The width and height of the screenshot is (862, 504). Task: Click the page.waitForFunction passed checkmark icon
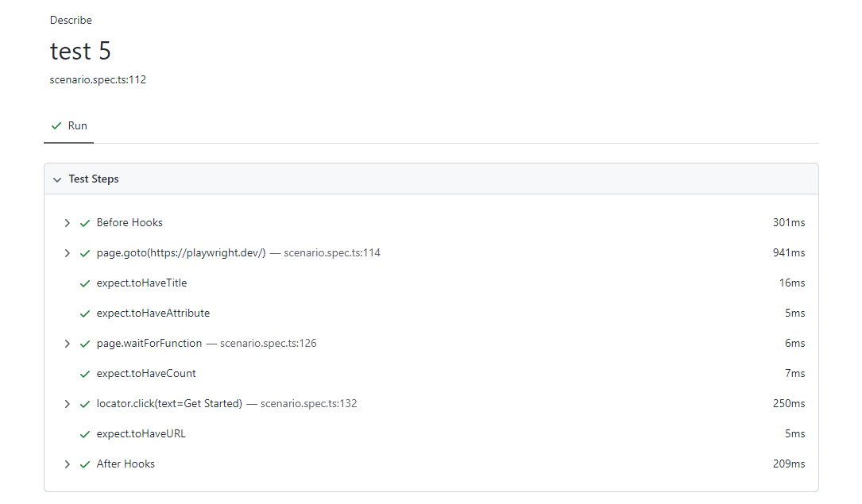[85, 344]
